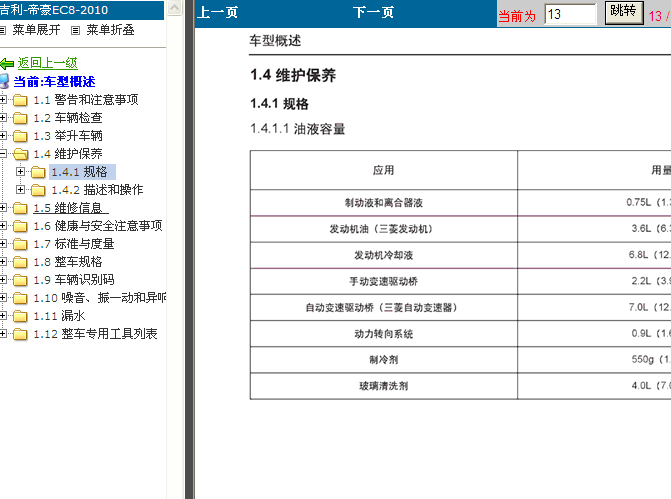Image resolution: width=671 pixels, height=499 pixels.
Task: Click the 手动变速驱动桥 table cell
Action: (x=383, y=282)
